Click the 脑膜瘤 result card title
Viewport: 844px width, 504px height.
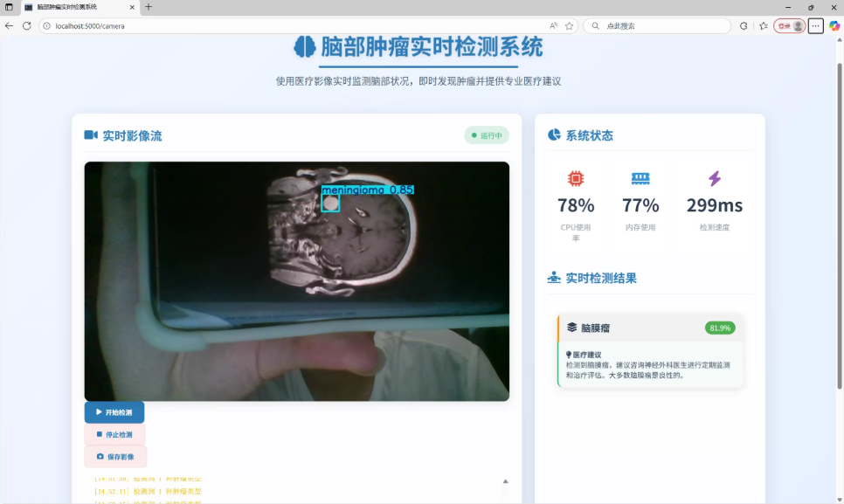click(x=595, y=328)
